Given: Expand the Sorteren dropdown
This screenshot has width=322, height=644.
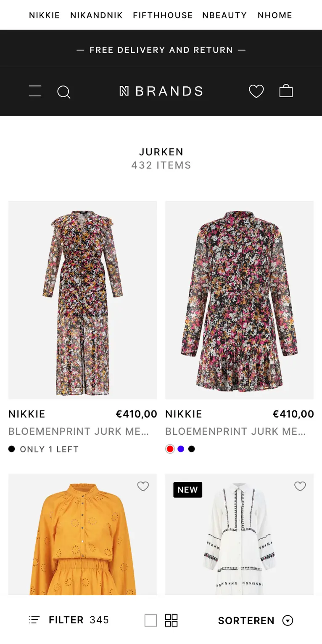Looking at the screenshot, I should (x=246, y=620).
